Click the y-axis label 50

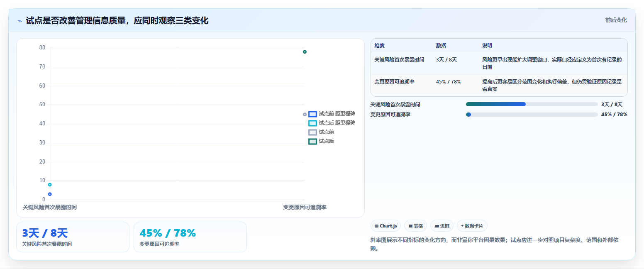click(x=42, y=104)
